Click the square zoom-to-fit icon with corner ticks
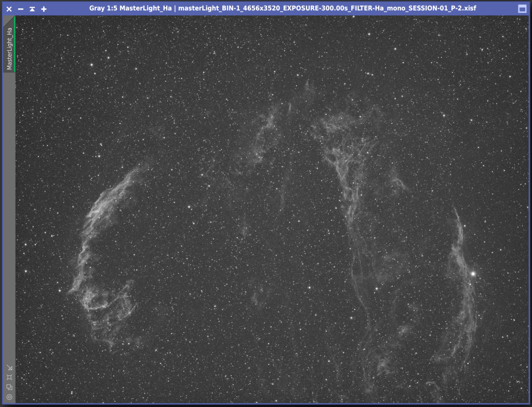Viewport: 532px width, 407px height. pos(9,377)
